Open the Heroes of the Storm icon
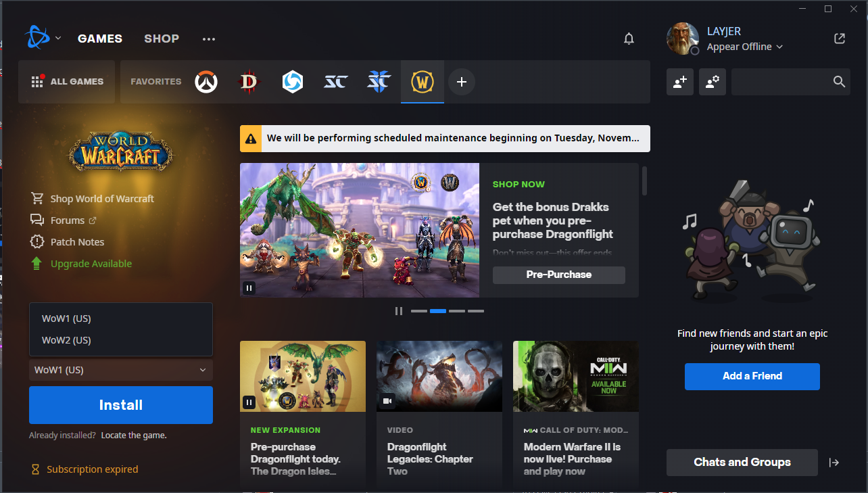The image size is (868, 493). [293, 82]
